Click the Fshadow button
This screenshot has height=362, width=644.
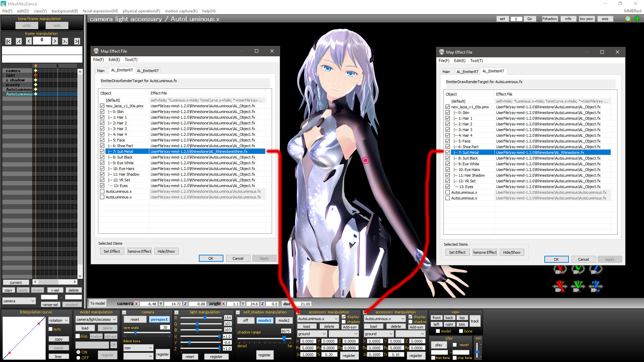[549, 19]
